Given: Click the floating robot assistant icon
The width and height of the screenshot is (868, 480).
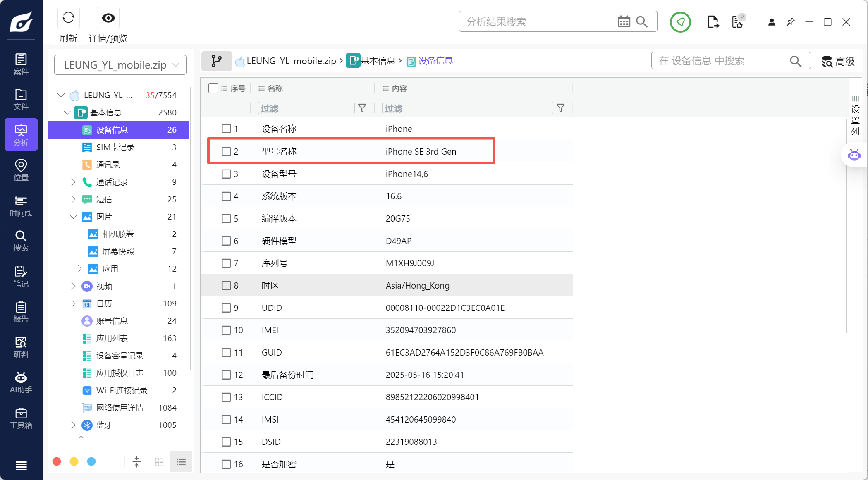Looking at the screenshot, I should tap(854, 155).
